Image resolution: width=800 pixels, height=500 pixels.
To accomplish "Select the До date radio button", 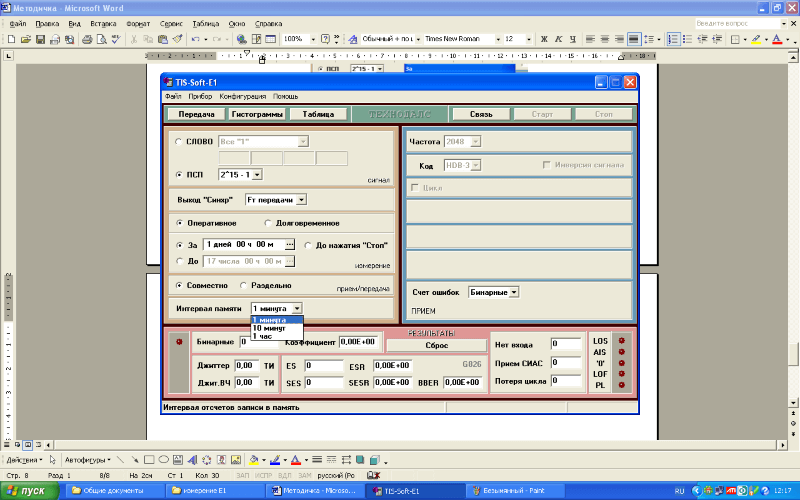I will 179,261.
